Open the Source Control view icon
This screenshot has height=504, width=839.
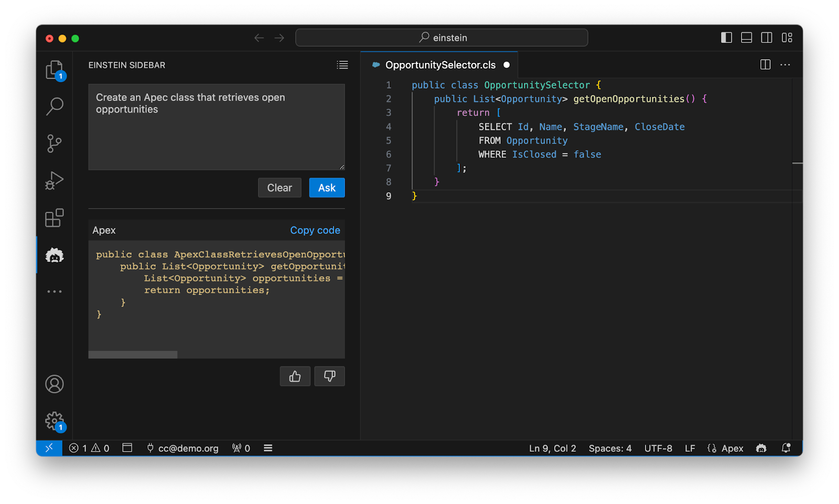(x=55, y=144)
